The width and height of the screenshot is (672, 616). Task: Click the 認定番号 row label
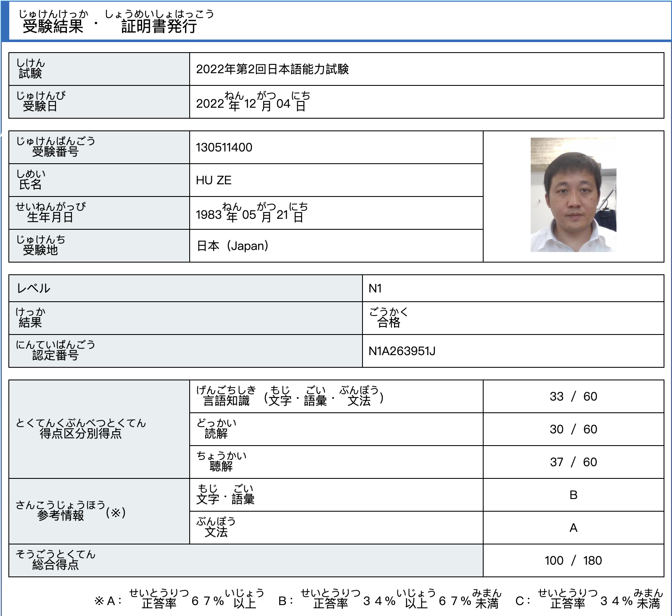click(x=56, y=350)
